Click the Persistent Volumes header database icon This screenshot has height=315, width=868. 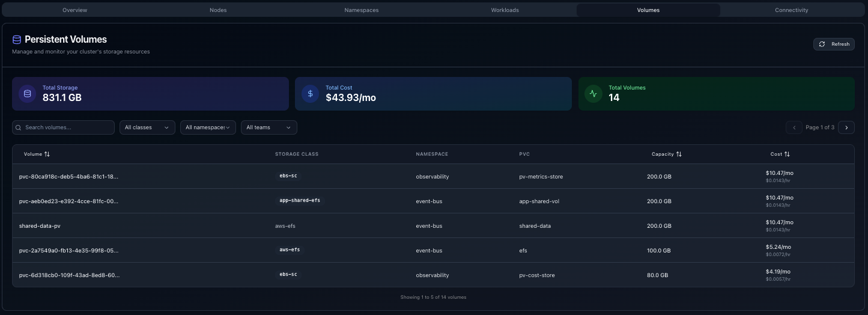pos(17,40)
